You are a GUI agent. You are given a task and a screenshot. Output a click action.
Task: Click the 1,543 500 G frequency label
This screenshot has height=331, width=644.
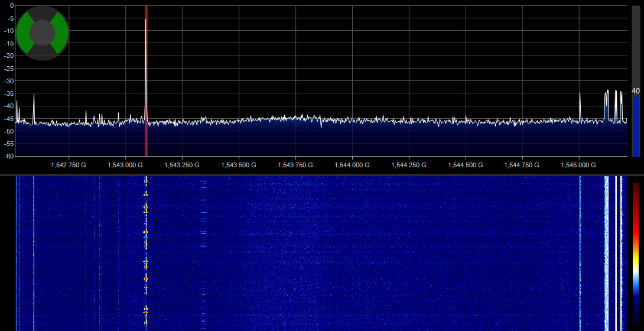point(239,165)
